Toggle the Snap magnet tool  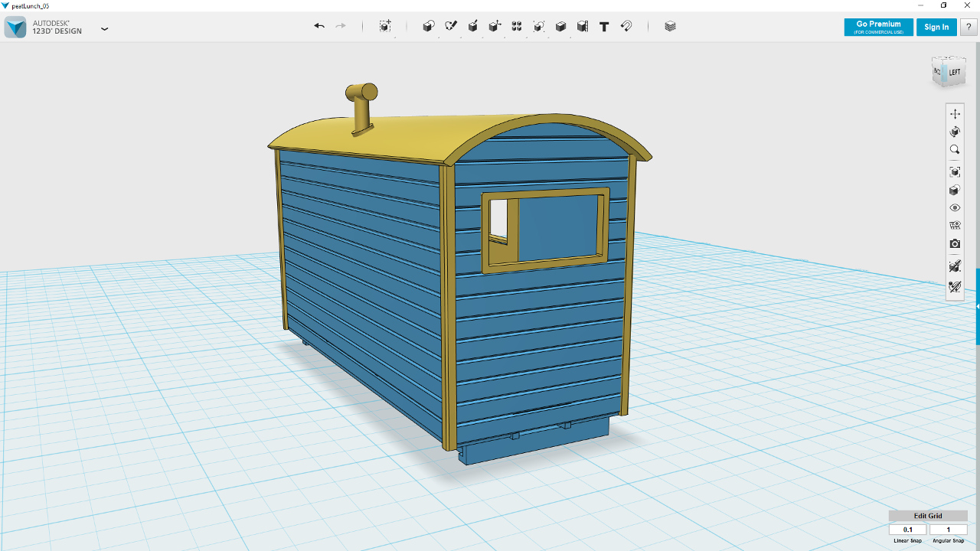626,26
